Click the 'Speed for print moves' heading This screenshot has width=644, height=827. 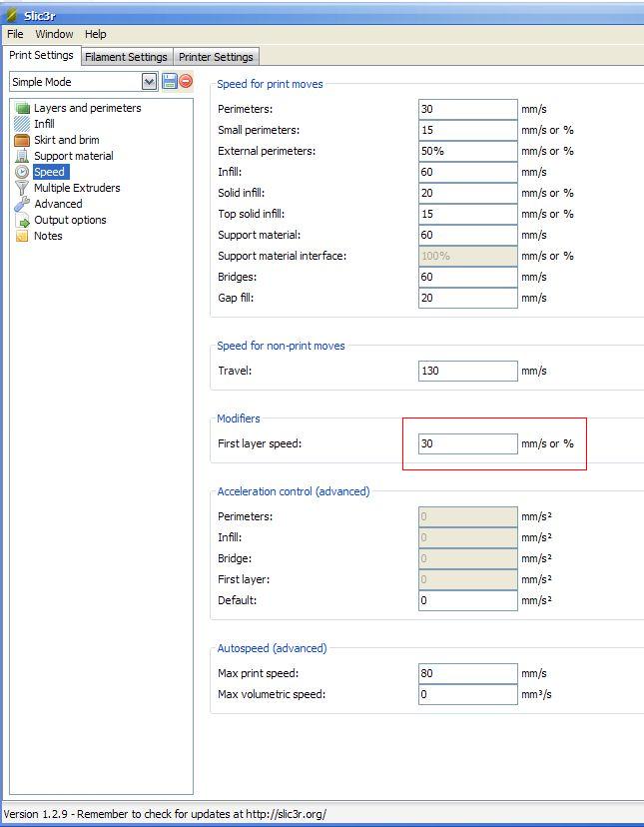point(270,84)
